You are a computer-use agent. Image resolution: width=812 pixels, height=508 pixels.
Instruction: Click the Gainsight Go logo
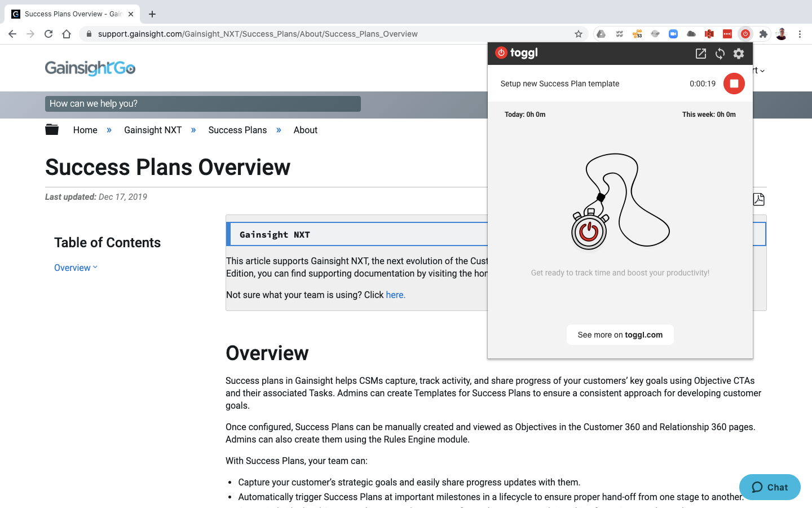(90, 68)
